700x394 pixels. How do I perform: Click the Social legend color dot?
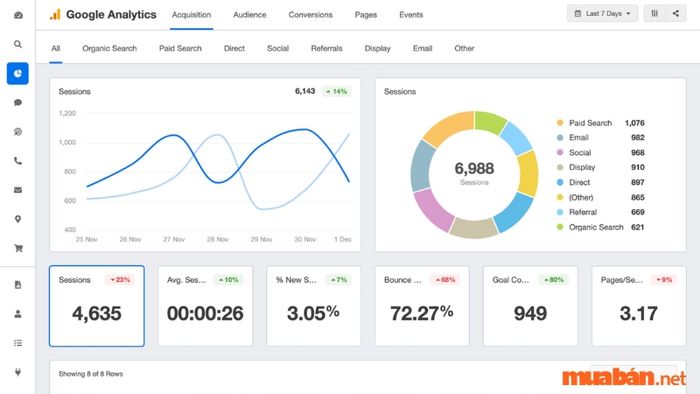[x=560, y=153]
